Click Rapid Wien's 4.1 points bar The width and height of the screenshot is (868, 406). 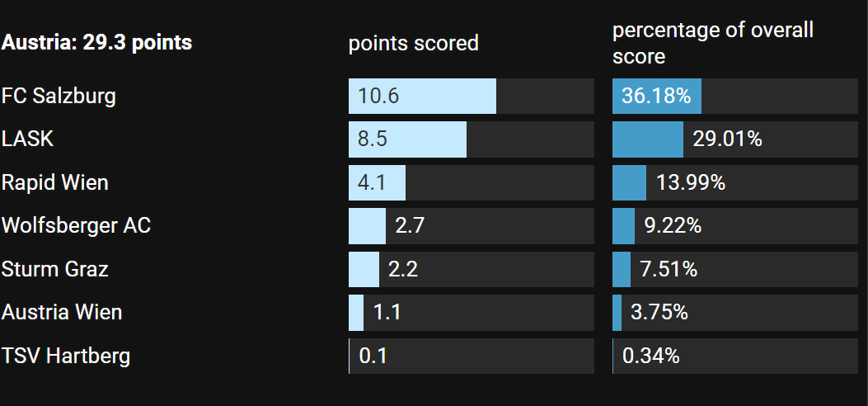(377, 182)
